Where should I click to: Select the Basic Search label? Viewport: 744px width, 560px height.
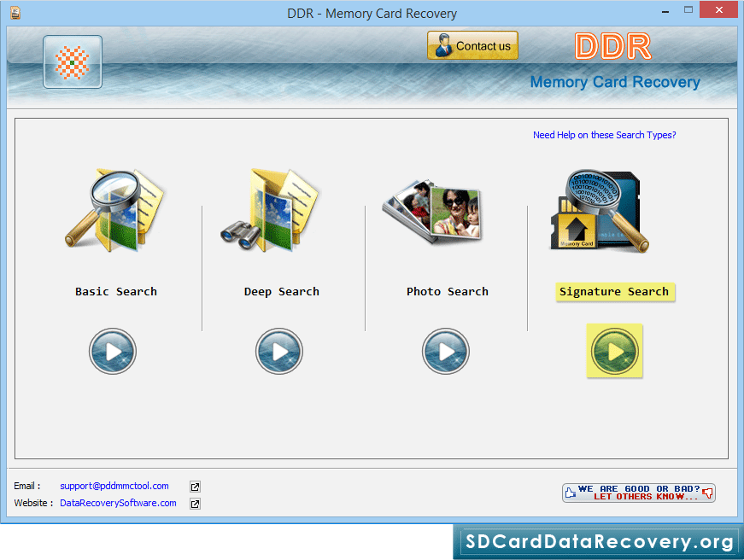116,292
